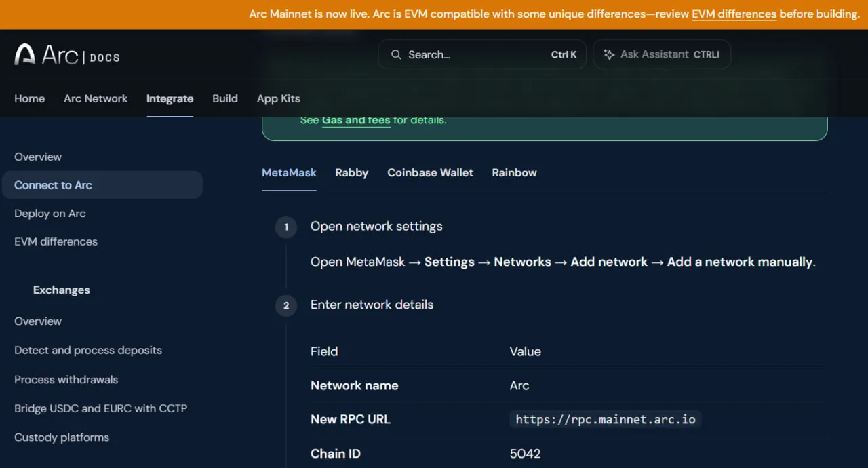Open Gas and fees link

tap(356, 120)
